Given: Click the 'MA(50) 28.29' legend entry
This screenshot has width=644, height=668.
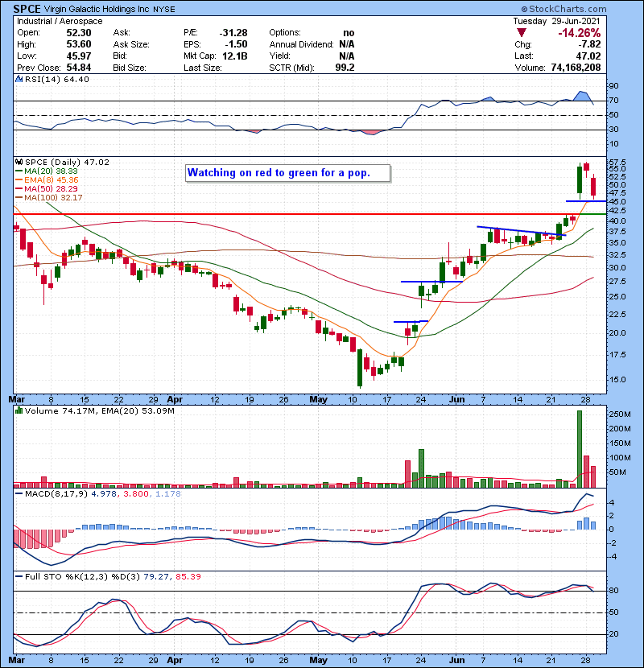Looking at the screenshot, I should [52, 188].
